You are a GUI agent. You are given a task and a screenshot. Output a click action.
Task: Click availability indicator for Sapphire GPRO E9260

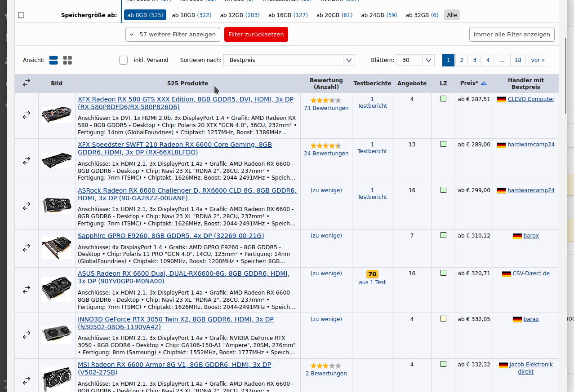coord(444,235)
